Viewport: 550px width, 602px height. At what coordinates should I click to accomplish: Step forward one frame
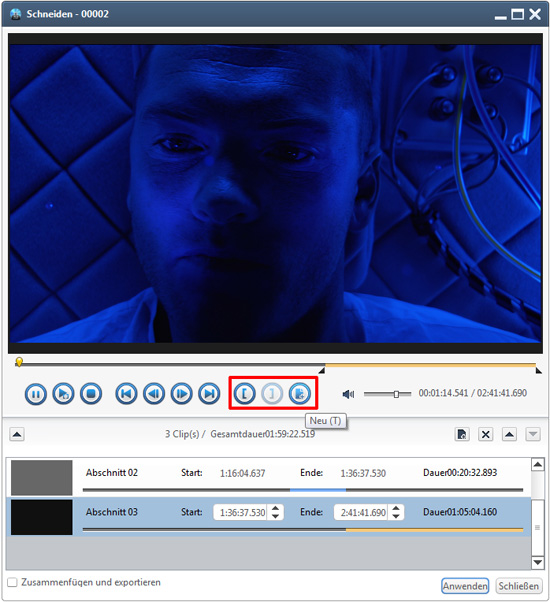(182, 394)
